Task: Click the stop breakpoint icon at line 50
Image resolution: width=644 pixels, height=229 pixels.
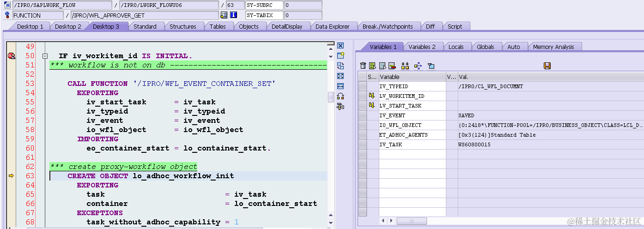Action: (x=12, y=56)
